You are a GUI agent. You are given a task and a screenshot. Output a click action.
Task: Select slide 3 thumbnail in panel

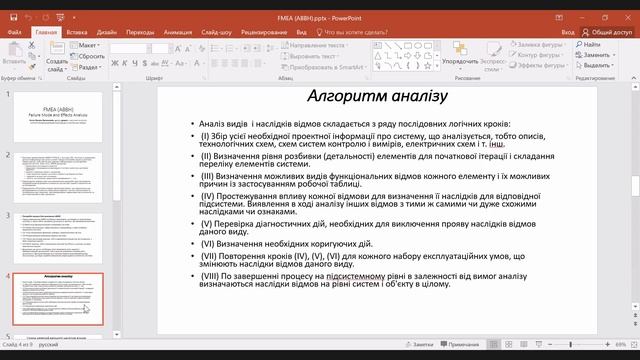(x=58, y=238)
